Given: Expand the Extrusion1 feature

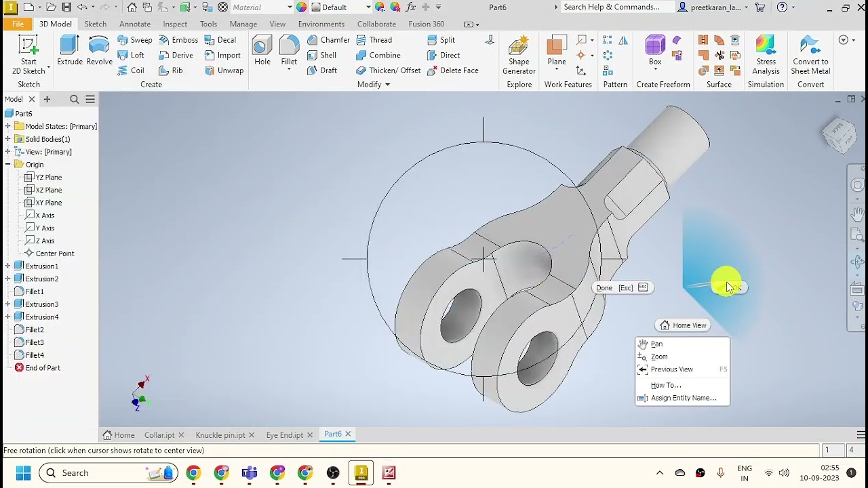Looking at the screenshot, I should point(7,266).
